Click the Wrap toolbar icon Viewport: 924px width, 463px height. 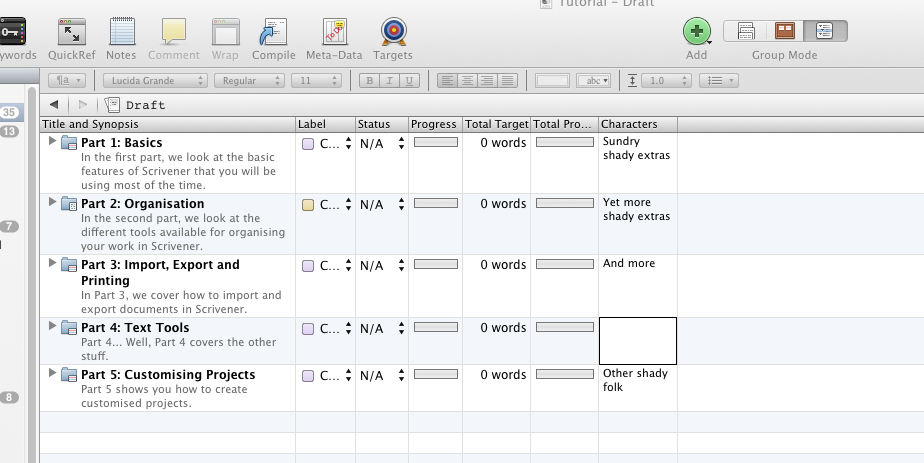coord(225,32)
